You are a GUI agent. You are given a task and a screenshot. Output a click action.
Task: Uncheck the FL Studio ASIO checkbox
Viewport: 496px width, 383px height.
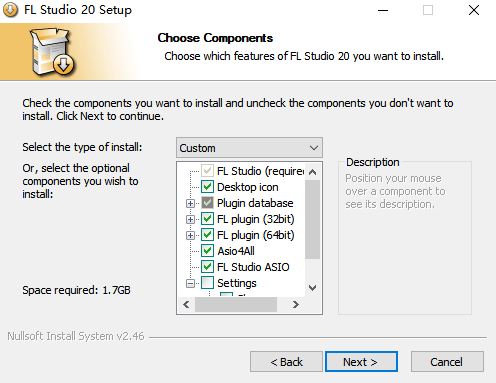pyautogui.click(x=207, y=267)
